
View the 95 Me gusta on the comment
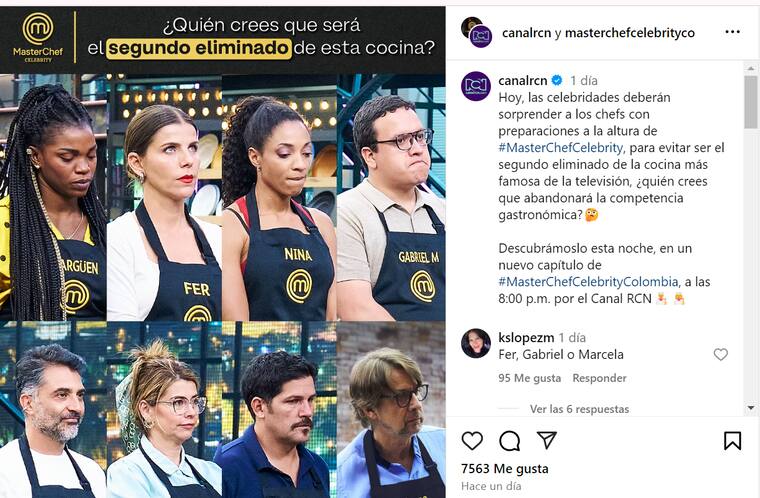(x=529, y=378)
